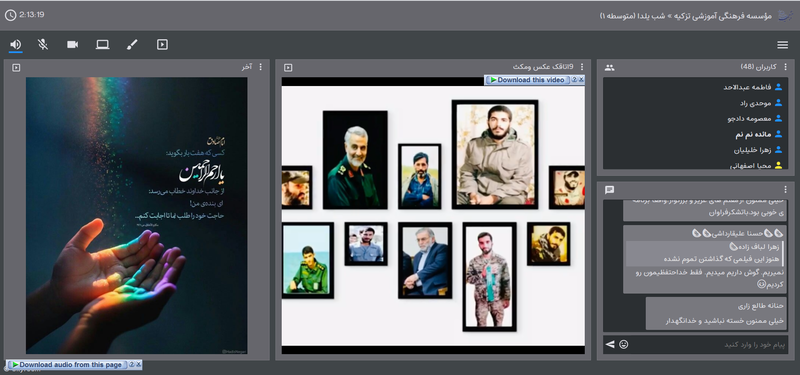Click the media icon in آخر panel header

tap(16, 67)
